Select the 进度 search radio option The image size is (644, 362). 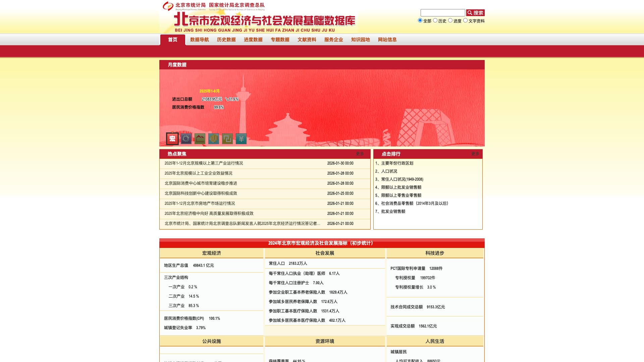click(450, 20)
